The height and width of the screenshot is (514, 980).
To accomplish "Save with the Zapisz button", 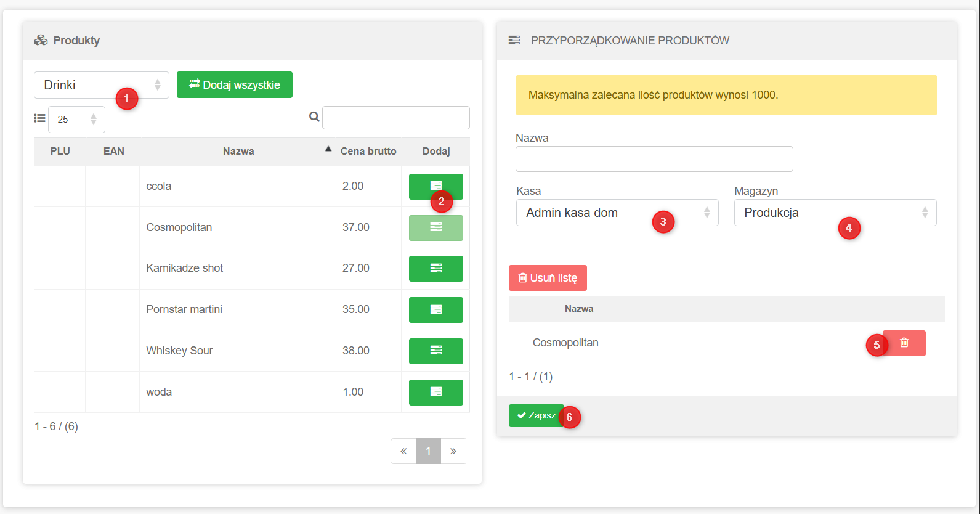I will pos(536,416).
